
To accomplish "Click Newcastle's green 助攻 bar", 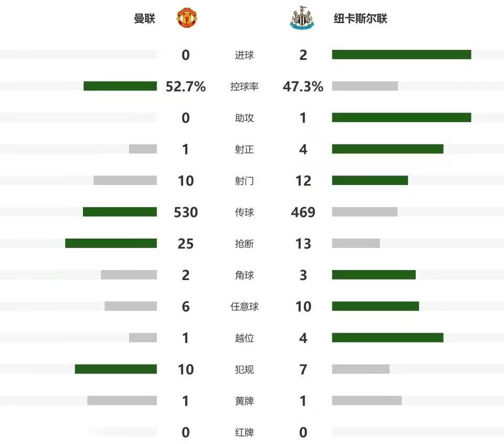I will (x=402, y=117).
